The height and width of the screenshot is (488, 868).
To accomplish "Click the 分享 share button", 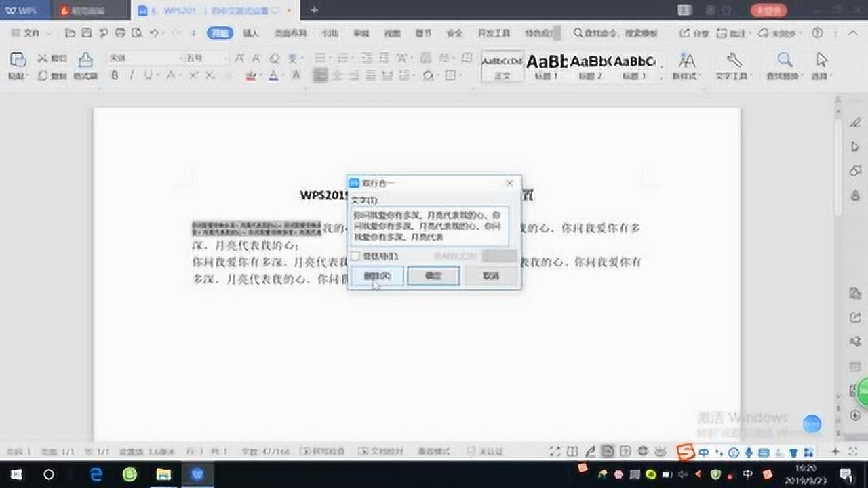I will (x=694, y=33).
